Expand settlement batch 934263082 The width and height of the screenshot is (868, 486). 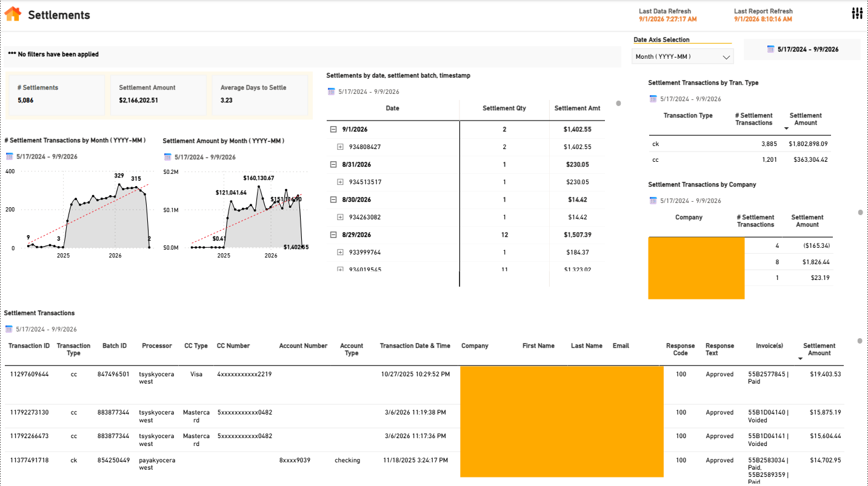[x=340, y=217]
